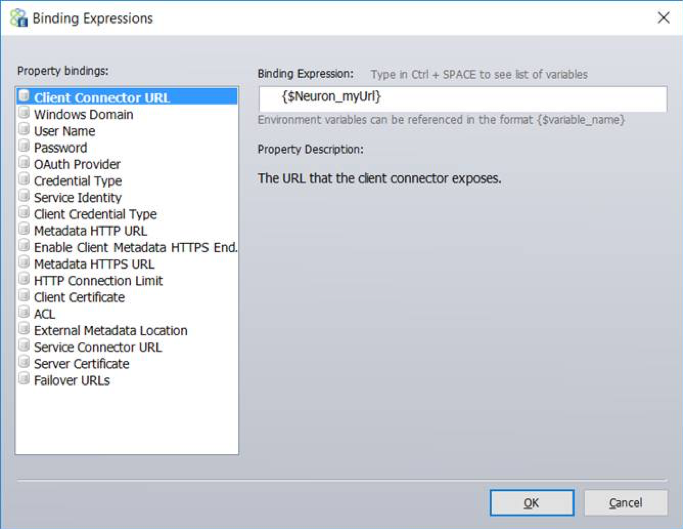
Task: Click icon beside Enable Client Metadata HTTPS
Action: (24, 245)
